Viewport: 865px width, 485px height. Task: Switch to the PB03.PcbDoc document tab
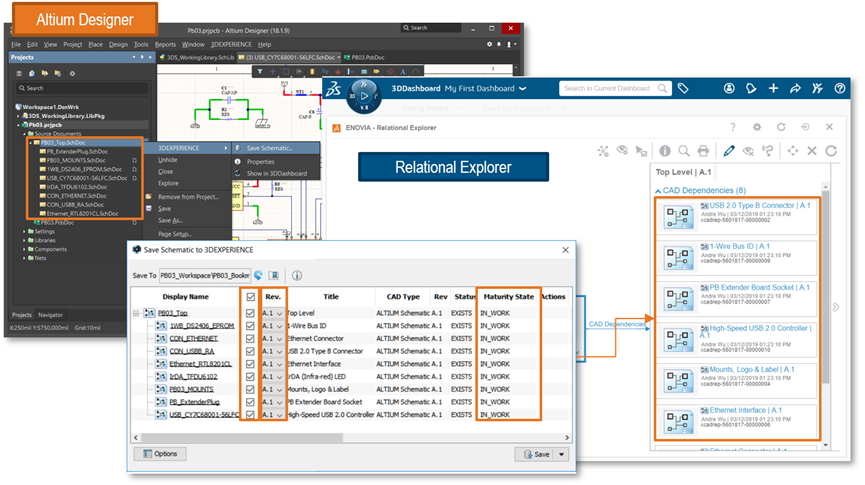364,57
